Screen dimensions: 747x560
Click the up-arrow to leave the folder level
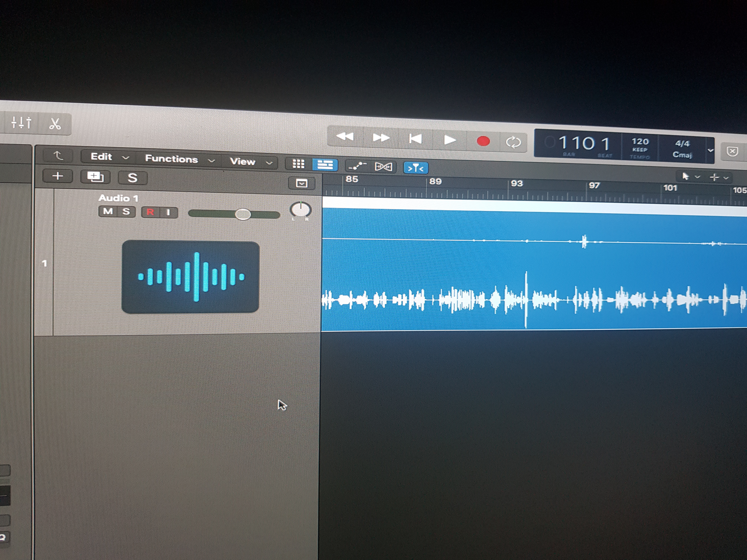coord(58,156)
